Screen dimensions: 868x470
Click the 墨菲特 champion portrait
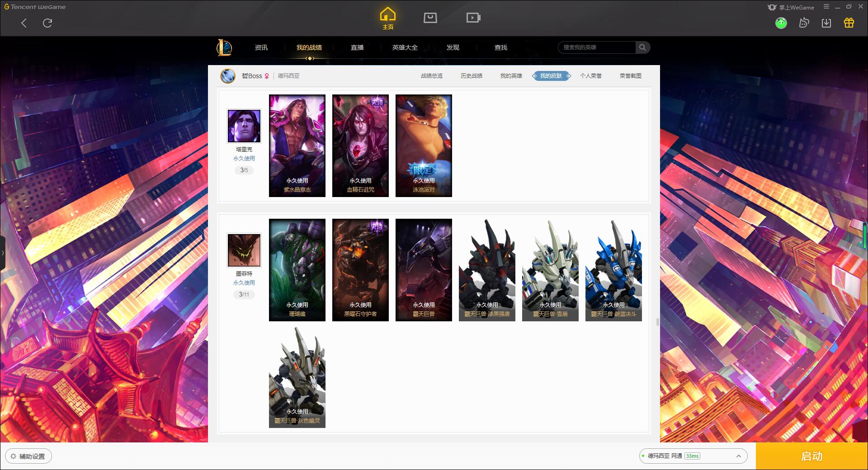click(x=244, y=250)
